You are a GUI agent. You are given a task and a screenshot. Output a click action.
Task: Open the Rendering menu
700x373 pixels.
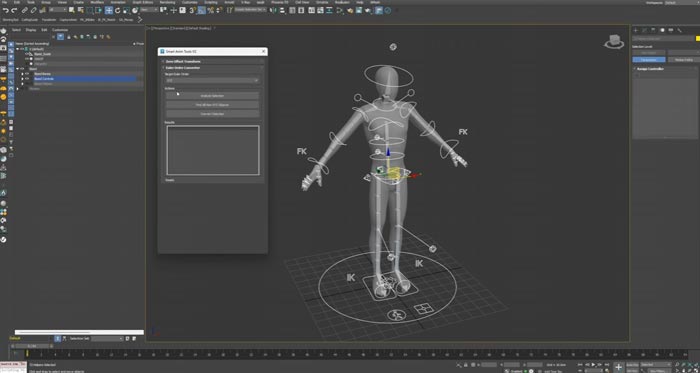click(167, 2)
